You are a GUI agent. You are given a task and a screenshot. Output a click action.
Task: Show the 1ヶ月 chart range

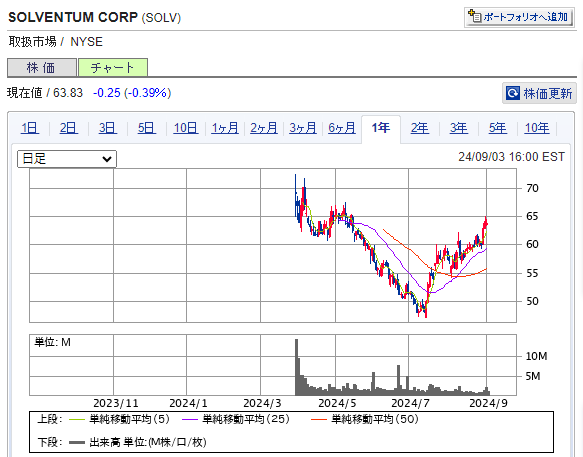[225, 128]
